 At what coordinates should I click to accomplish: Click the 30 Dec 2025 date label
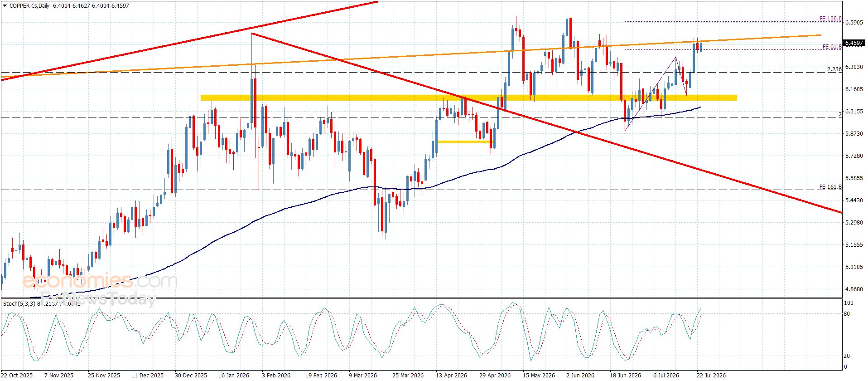pyautogui.click(x=190, y=376)
